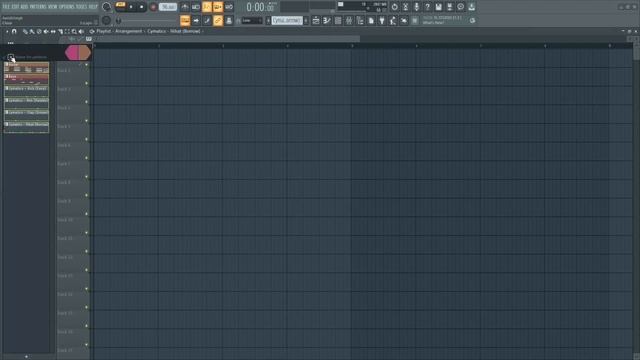640x360 pixels.
Task: Open the EDIT menu
Action: tap(15, 7)
